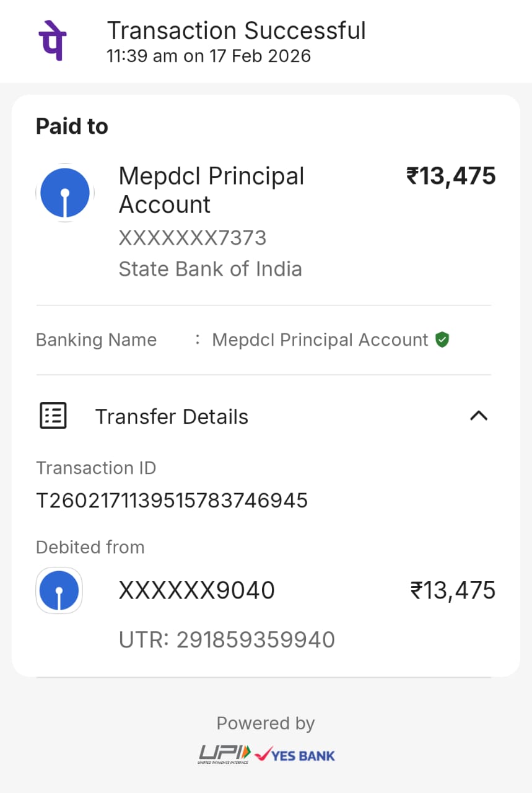Click the Mepdcl Principal Account payee name
The image size is (532, 793).
[x=211, y=190]
